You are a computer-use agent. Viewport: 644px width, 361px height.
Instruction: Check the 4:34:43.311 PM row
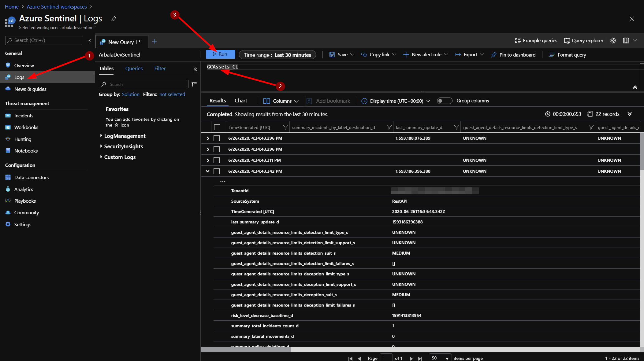tap(217, 160)
